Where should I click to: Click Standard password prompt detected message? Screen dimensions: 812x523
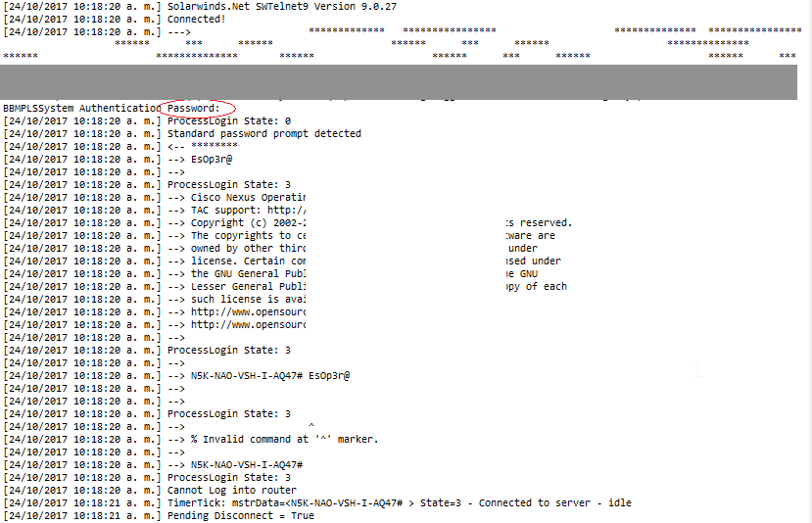[263, 133]
